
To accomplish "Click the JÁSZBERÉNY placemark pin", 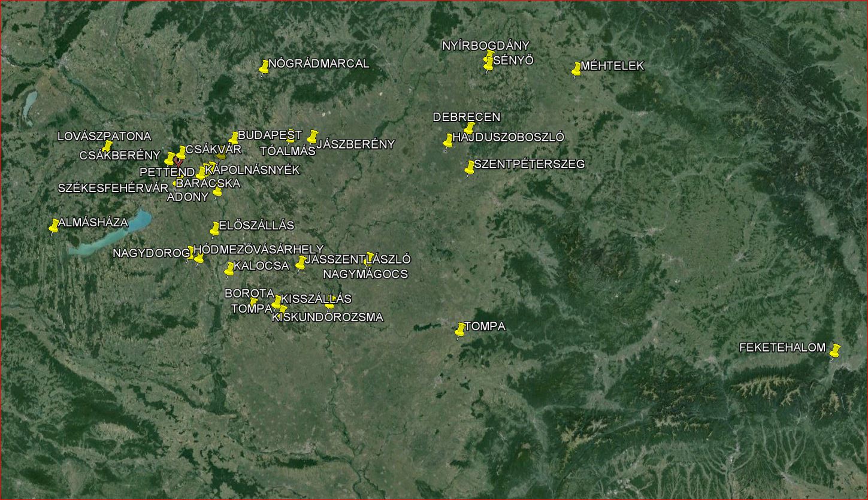I will 312,138.
